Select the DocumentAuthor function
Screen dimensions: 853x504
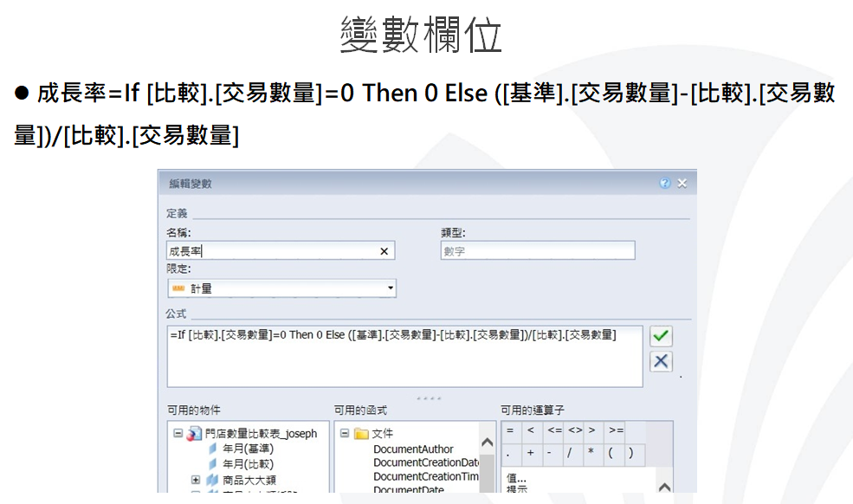(413, 449)
